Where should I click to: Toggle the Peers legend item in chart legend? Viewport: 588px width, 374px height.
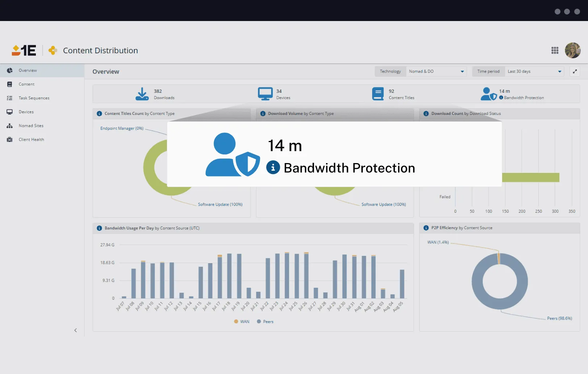265,321
